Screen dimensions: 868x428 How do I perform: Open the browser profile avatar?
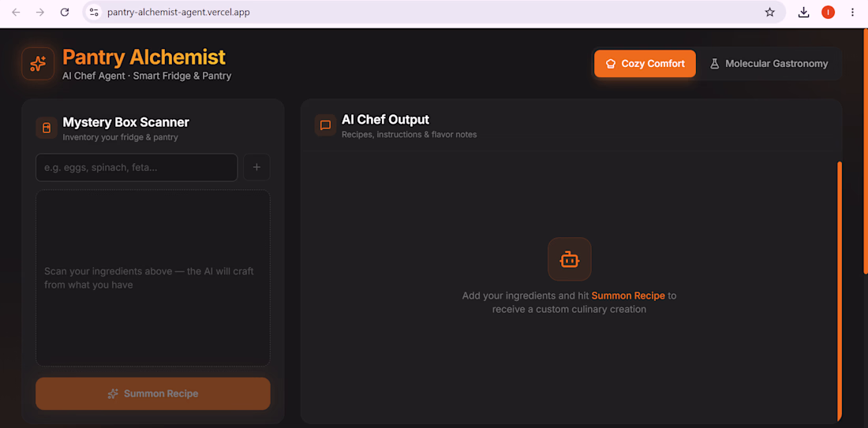(828, 12)
